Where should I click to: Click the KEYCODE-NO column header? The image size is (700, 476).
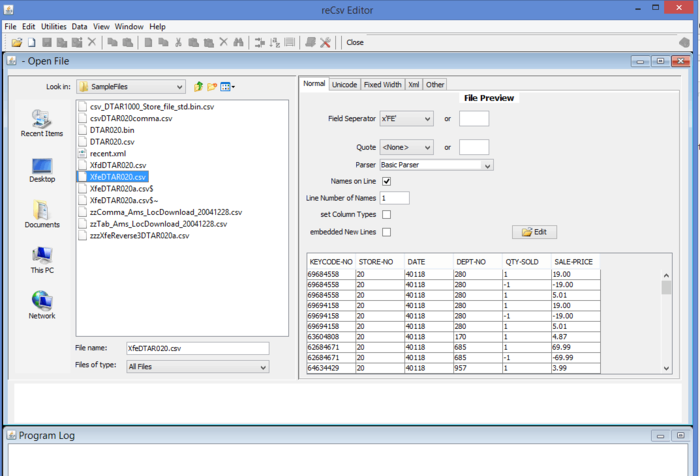(331, 262)
